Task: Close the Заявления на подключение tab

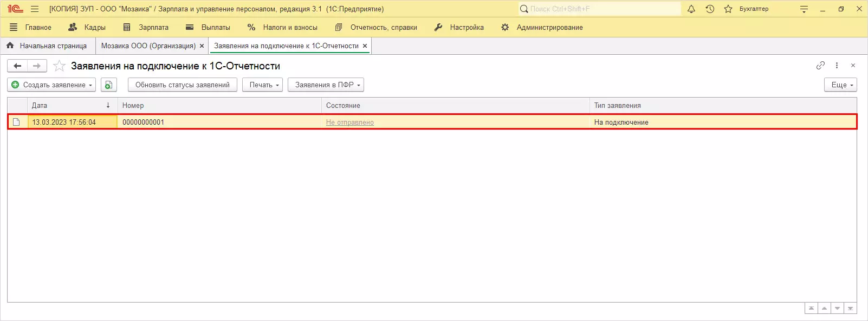Action: [x=365, y=46]
